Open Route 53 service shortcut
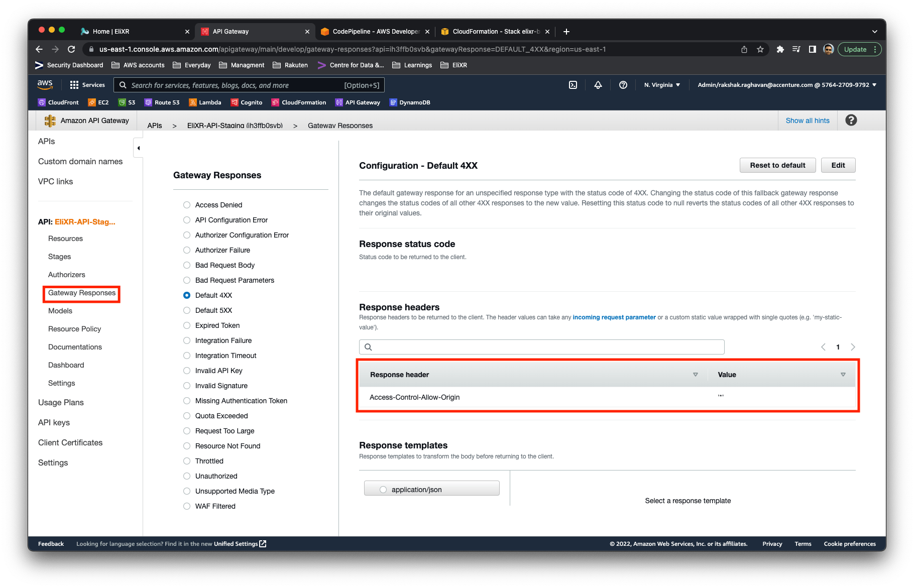914x588 pixels. pyautogui.click(x=162, y=102)
